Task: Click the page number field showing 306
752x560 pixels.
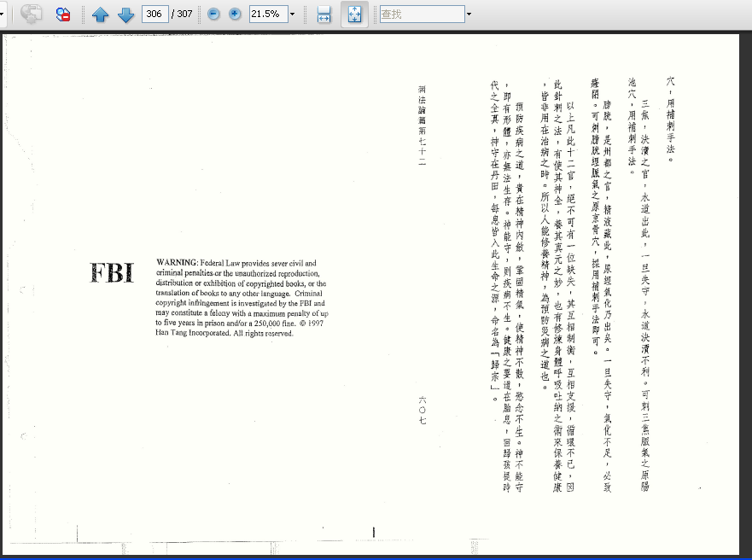Action: point(154,15)
